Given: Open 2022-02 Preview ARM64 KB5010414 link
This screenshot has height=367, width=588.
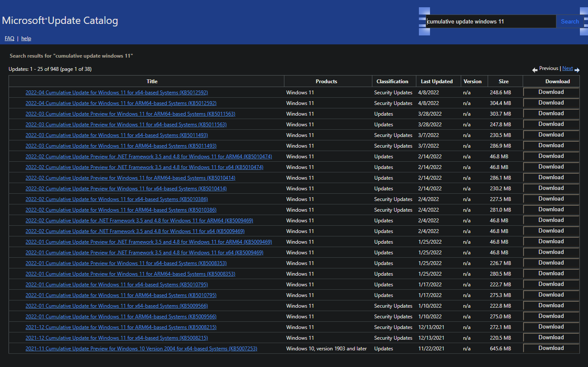Looking at the screenshot, I should 130,178.
